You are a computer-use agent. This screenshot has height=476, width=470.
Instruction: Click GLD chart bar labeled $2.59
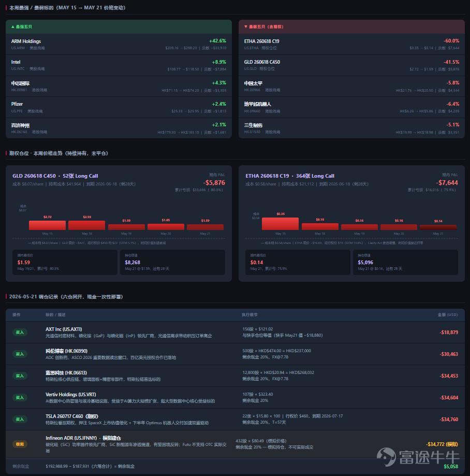coord(87,225)
